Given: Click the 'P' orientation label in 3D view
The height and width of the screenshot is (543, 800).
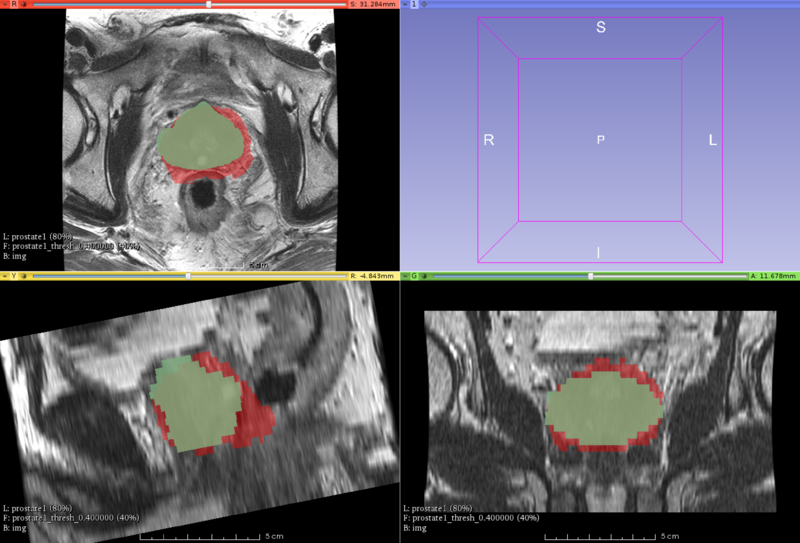Looking at the screenshot, I should [x=601, y=139].
